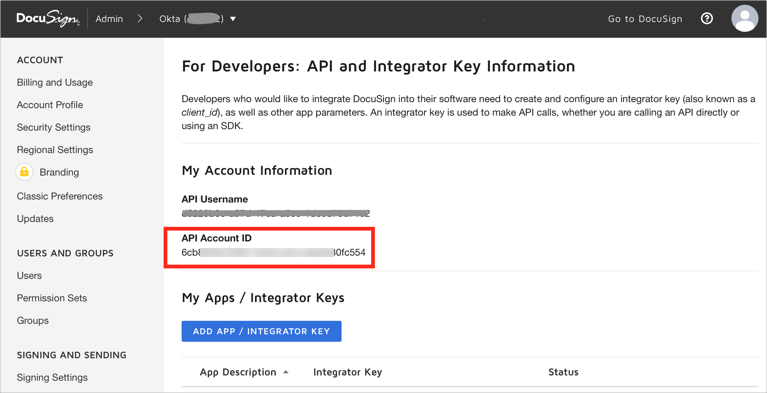Open the help question mark icon
Screen dimensions: 767x393
706,19
